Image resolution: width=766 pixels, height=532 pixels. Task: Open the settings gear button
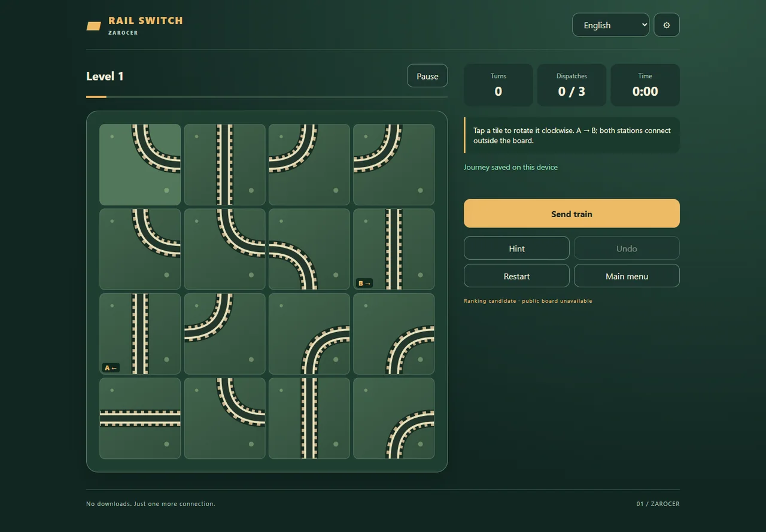click(x=667, y=25)
